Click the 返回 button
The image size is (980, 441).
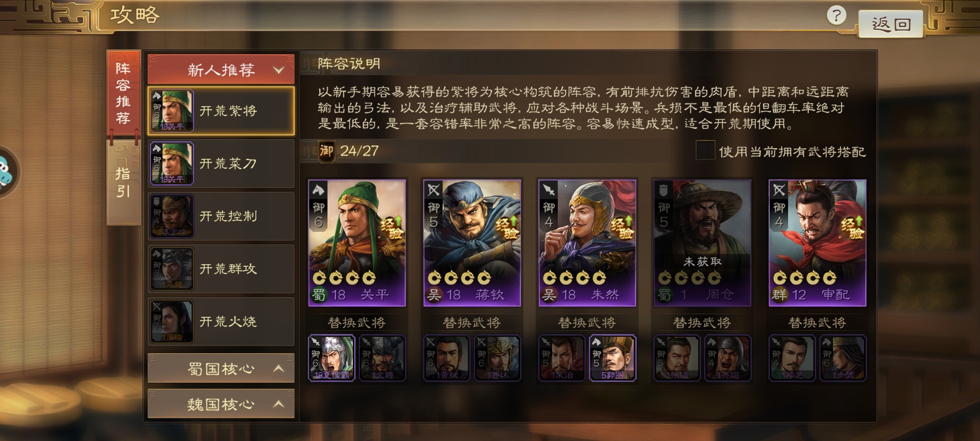[891, 24]
